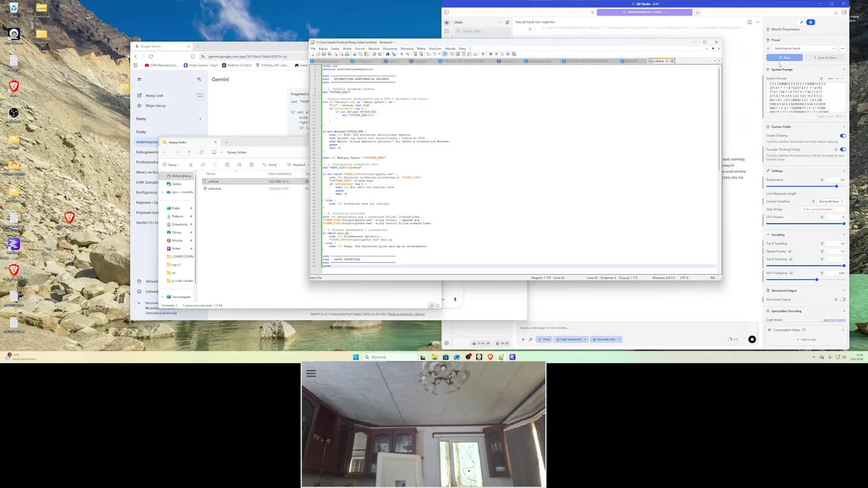Open the Wtyczki menu in Notepad++
Image resolution: width=868 pixels, height=488 pixels.
451,49
